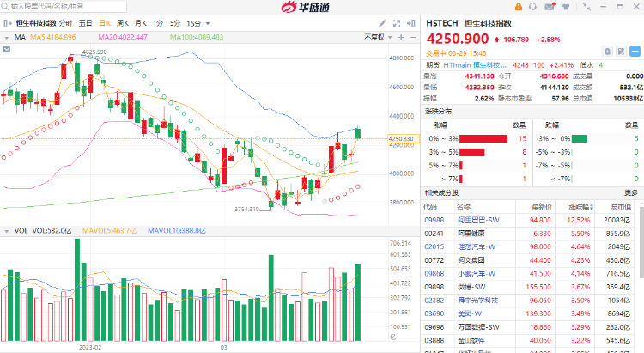Click the fullscreen chart icon
Image resolution: width=644 pixels, height=353 pixels.
pos(397,23)
